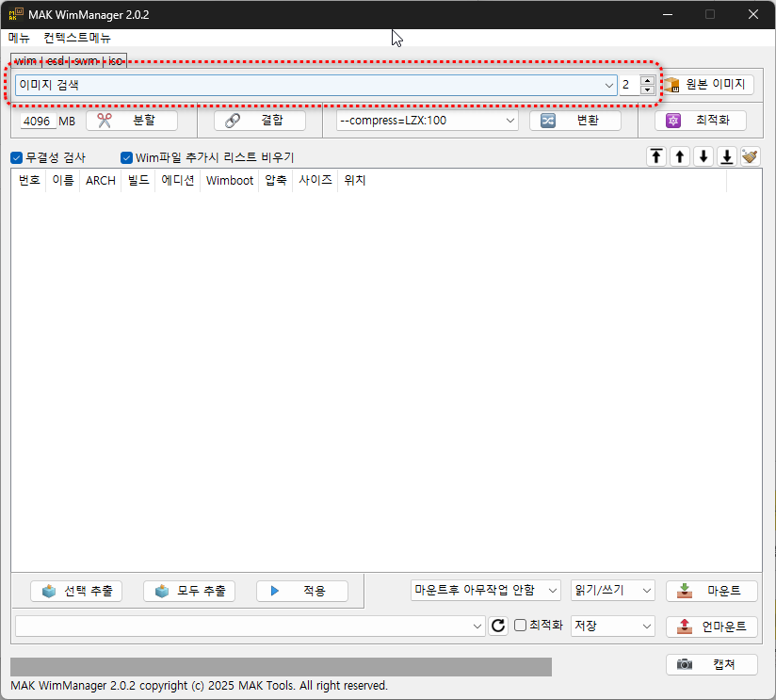Click the 빌드 column header
The image size is (776, 700).
(x=138, y=180)
